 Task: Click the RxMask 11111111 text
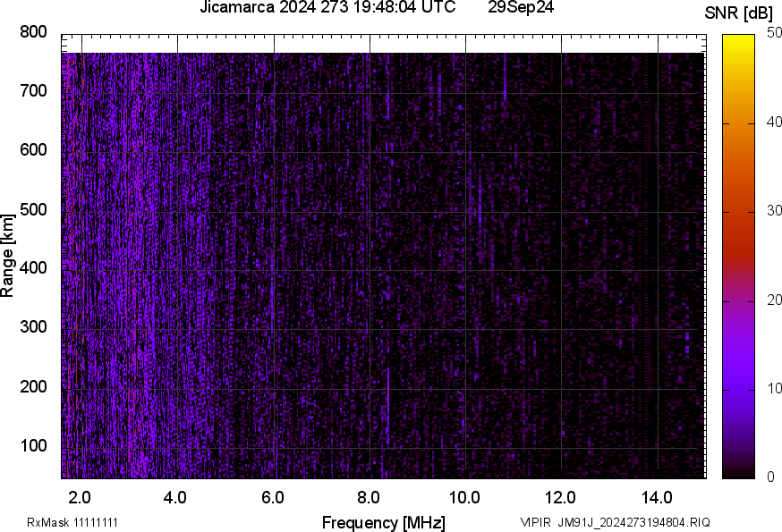[x=72, y=522]
